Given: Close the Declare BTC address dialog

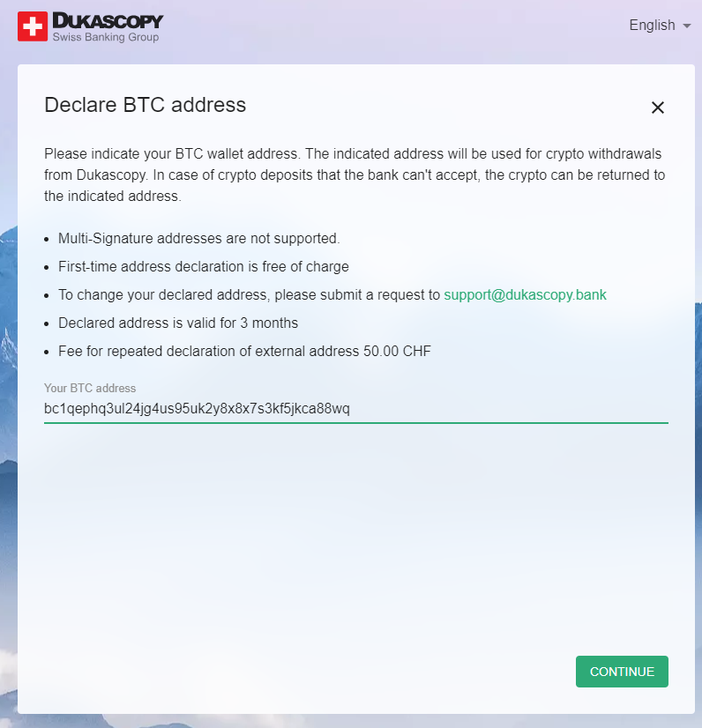Looking at the screenshot, I should pyautogui.click(x=657, y=108).
